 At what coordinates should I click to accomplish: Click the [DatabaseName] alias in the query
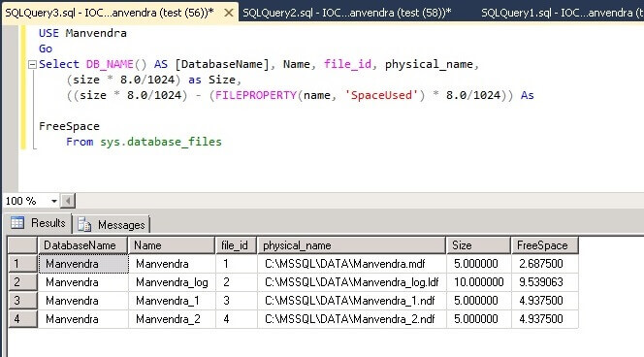(x=222, y=64)
